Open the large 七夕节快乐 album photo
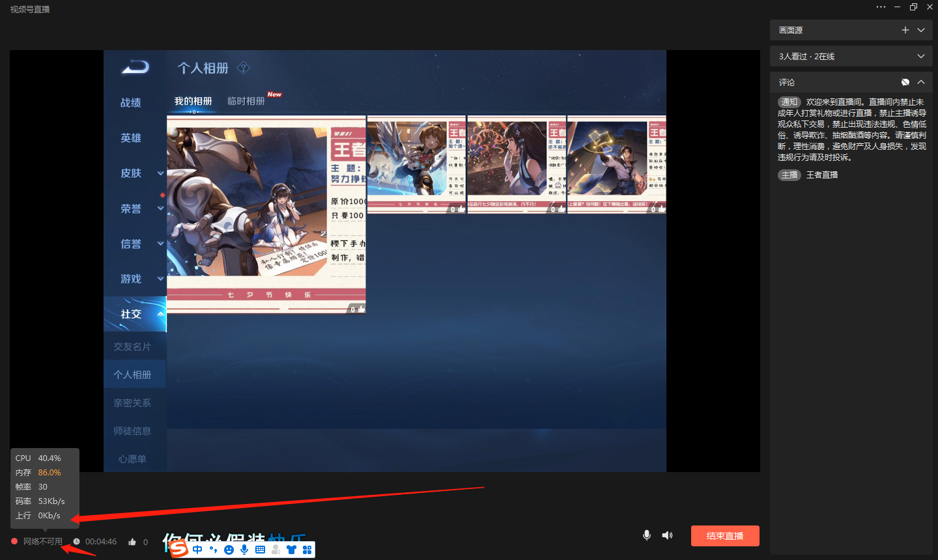Image resolution: width=938 pixels, height=560 pixels. 266,215
